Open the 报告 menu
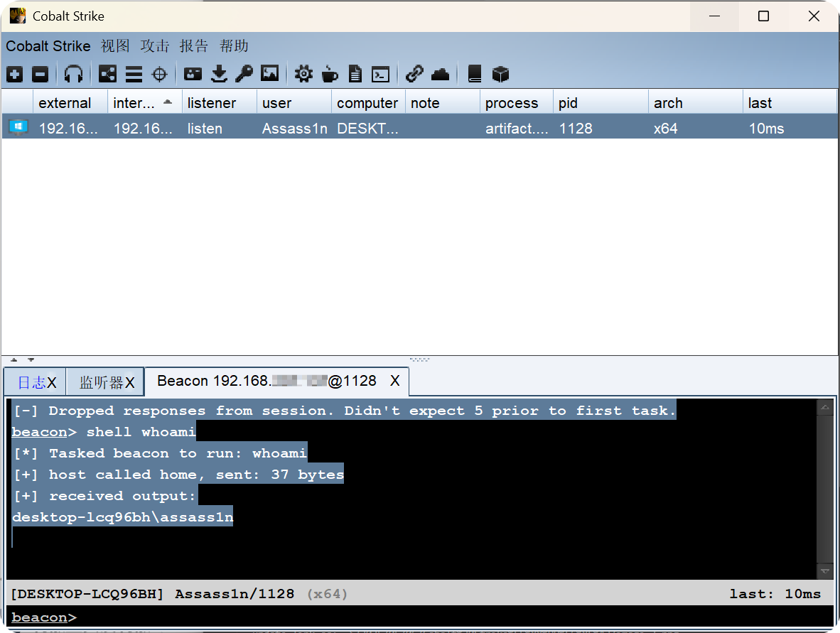840x633 pixels. [x=194, y=46]
